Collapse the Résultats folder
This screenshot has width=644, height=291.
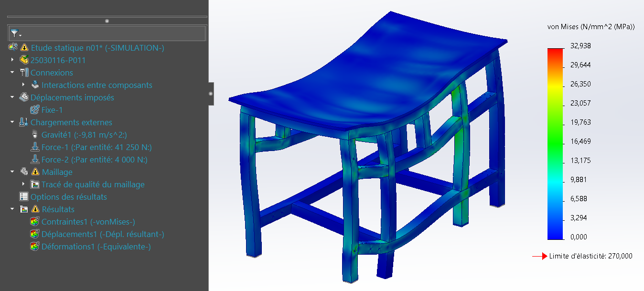pyautogui.click(x=12, y=209)
